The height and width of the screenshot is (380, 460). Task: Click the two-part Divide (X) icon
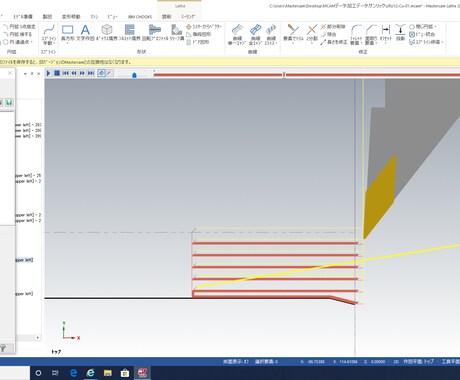[x=312, y=30]
